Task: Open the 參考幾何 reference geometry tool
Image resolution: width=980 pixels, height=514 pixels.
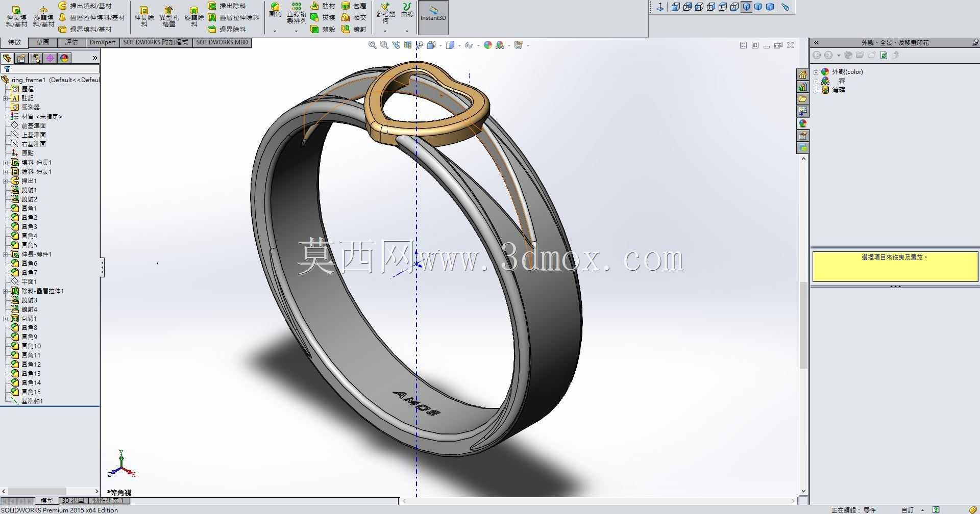Action: (x=385, y=13)
